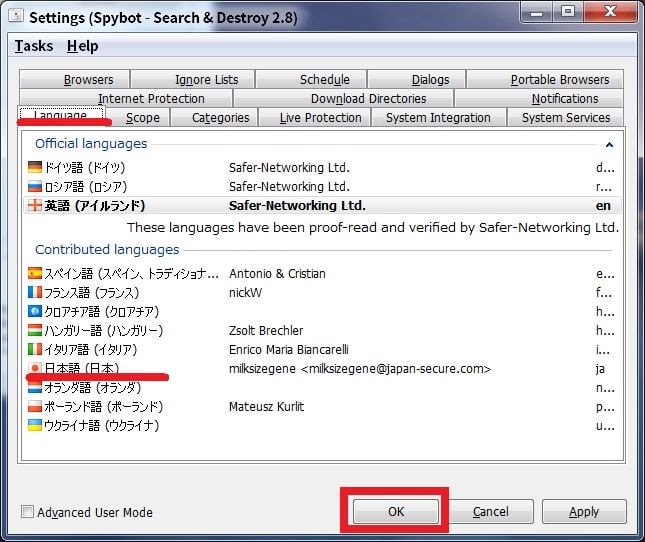Select the オランダ語 (オランダ) language row
Image resolution: width=645 pixels, height=542 pixels.
coord(322,387)
